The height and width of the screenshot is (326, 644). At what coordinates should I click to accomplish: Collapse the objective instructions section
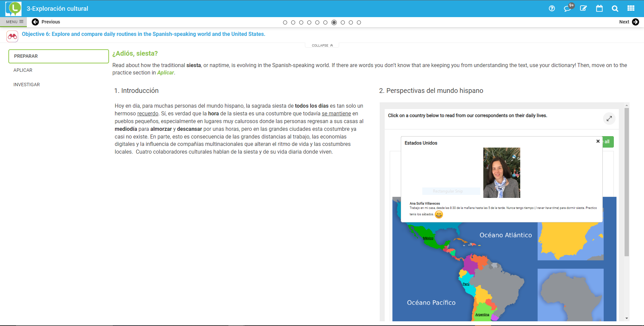322,45
